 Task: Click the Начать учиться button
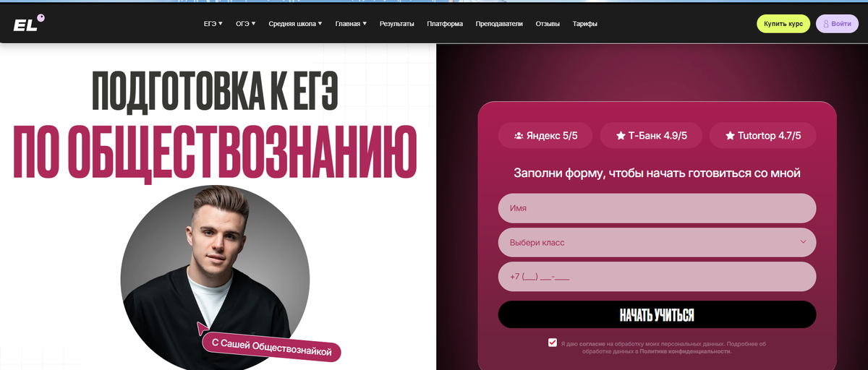(657, 314)
